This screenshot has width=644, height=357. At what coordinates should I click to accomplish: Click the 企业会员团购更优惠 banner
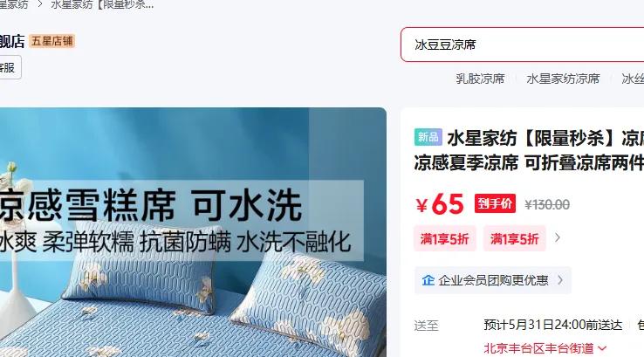tap(493, 280)
